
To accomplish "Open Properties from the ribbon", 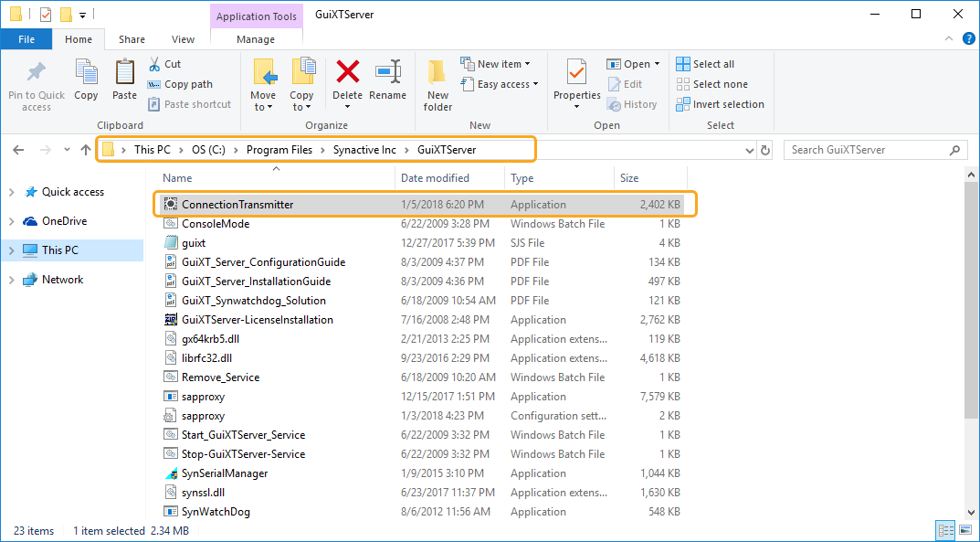I will [x=576, y=73].
